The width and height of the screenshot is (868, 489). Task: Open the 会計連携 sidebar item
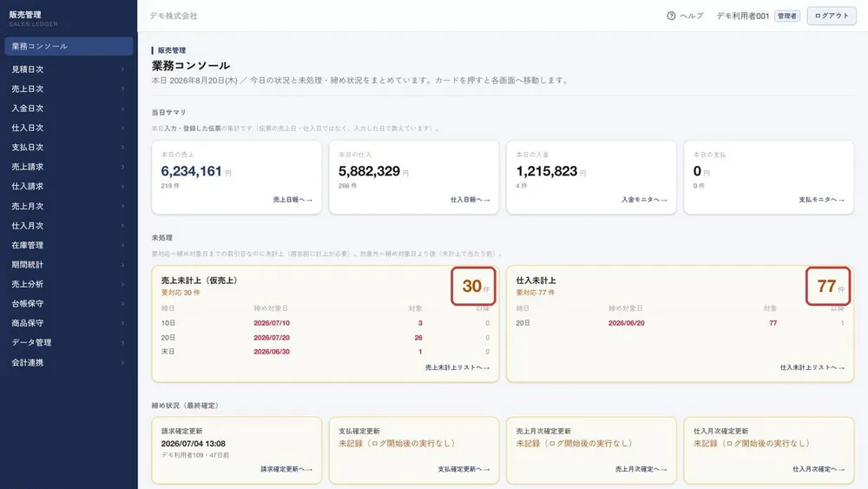coord(69,362)
